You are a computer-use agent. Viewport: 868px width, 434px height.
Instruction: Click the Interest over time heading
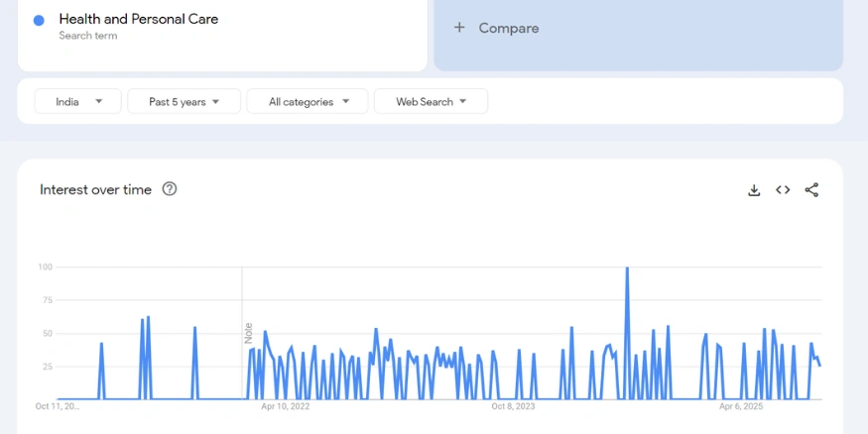click(x=96, y=189)
